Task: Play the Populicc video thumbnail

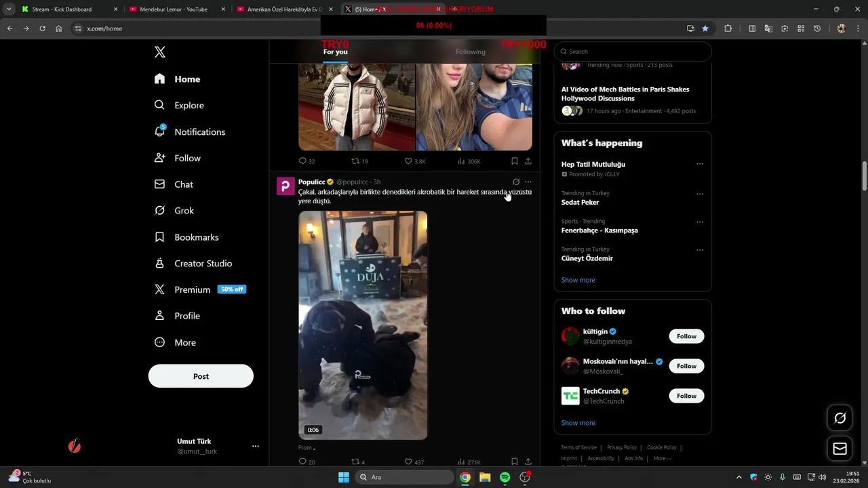Action: click(x=363, y=325)
